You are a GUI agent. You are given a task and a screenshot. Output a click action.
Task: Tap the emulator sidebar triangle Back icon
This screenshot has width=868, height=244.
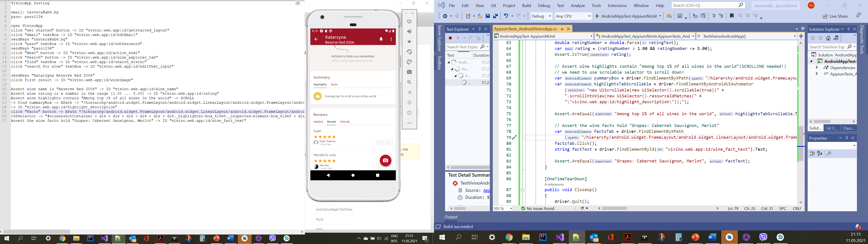pyautogui.click(x=409, y=92)
